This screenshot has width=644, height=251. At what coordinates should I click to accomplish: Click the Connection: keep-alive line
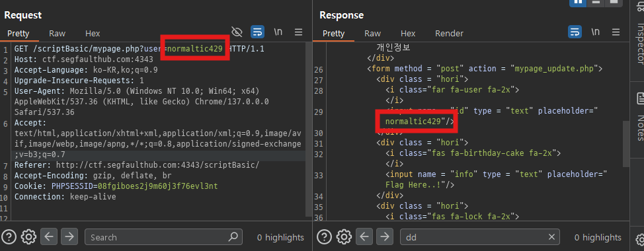[65, 197]
